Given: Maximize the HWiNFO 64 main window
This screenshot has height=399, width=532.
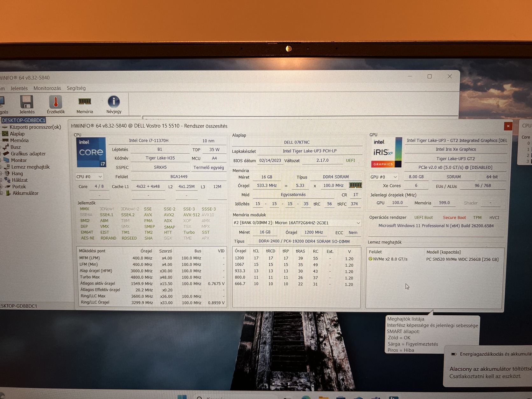Looking at the screenshot, I should pyautogui.click(x=430, y=76).
